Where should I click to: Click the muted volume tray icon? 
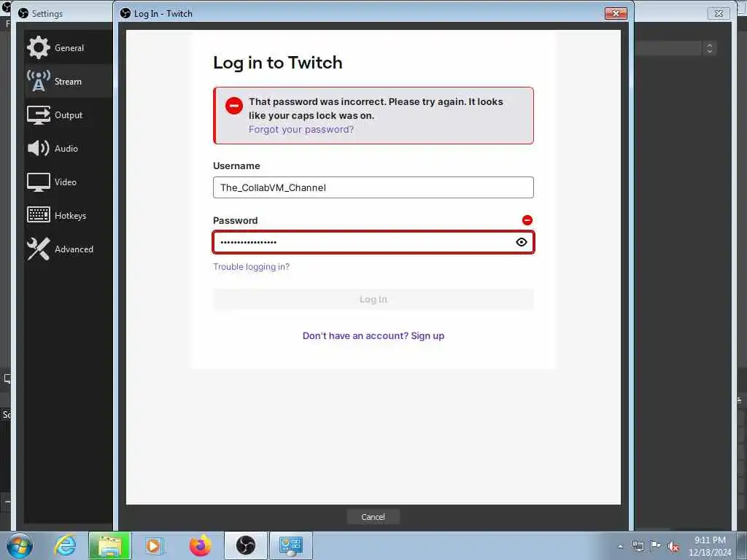point(673,547)
